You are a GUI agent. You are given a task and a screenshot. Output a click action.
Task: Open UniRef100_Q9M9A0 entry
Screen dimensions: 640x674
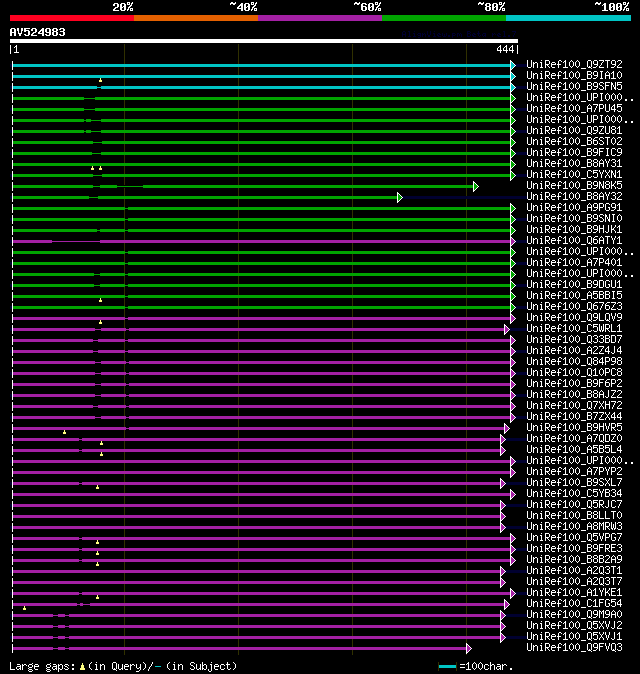pyautogui.click(x=574, y=615)
